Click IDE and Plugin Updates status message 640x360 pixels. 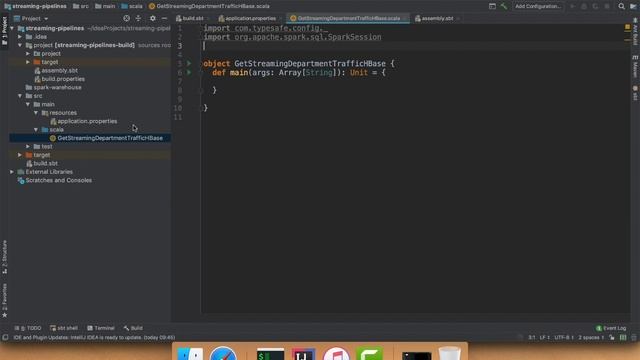coord(94,338)
